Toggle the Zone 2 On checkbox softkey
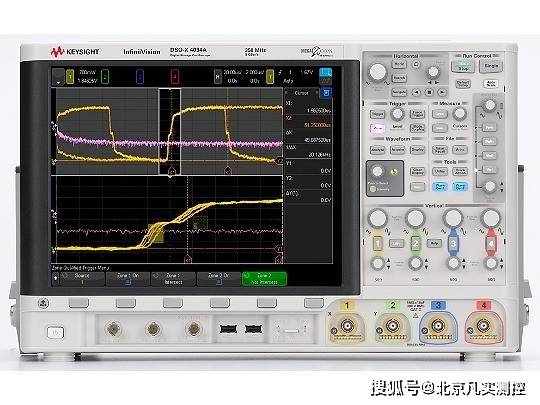Viewport: 540px width, 405px height. 218,279
